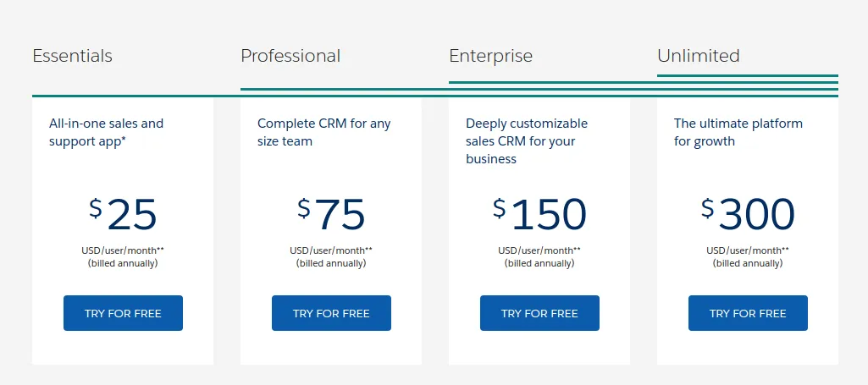Click USD/user/month note under Essentials price
868x385 pixels.
(x=123, y=250)
